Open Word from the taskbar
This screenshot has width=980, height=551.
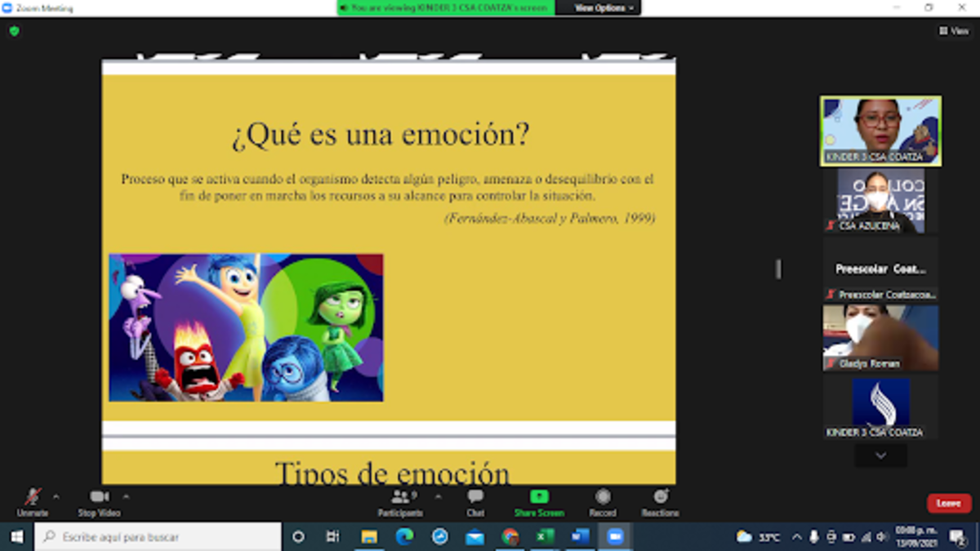coord(581,536)
